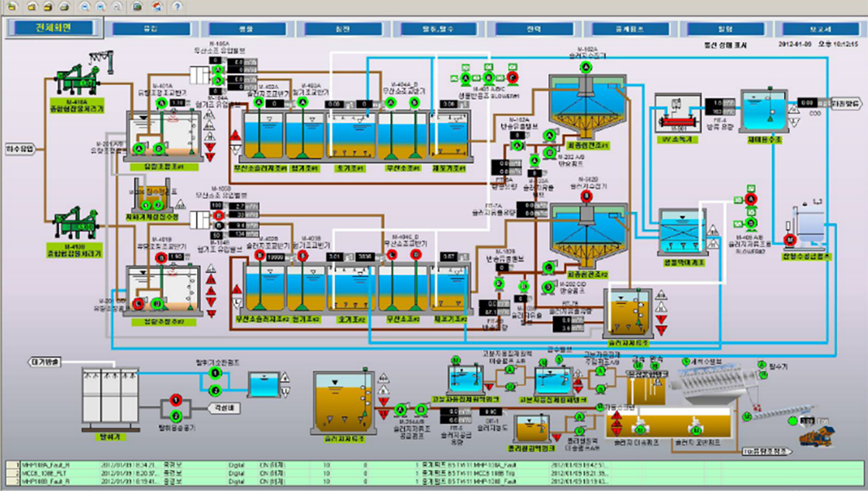Toggle the red M-502B sludge collector indicator
The image size is (868, 491).
coord(586,197)
